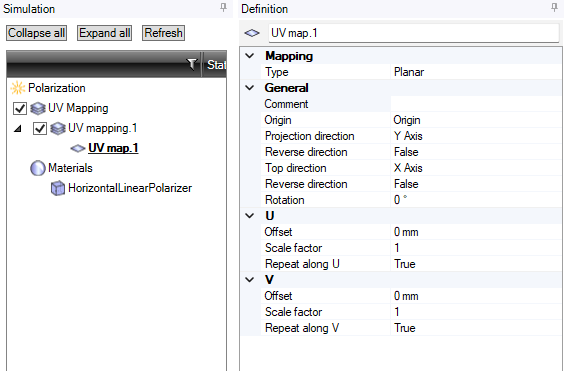Click the Projection direction label

coord(310,136)
